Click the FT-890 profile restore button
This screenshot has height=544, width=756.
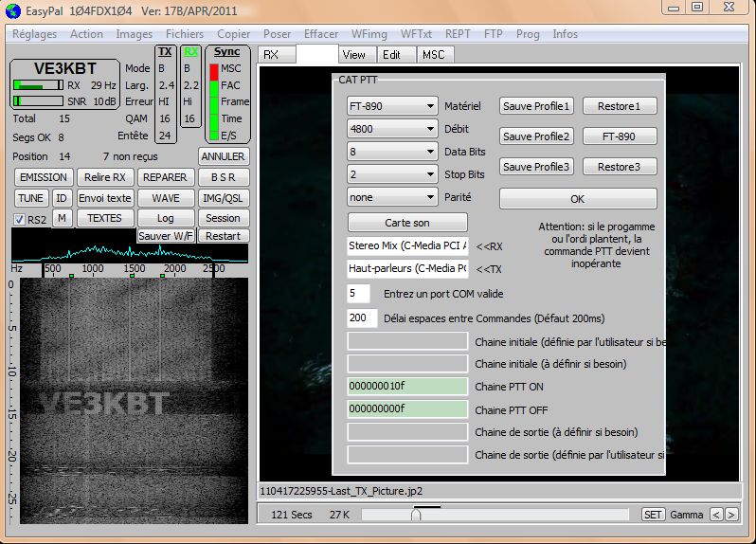(x=620, y=136)
